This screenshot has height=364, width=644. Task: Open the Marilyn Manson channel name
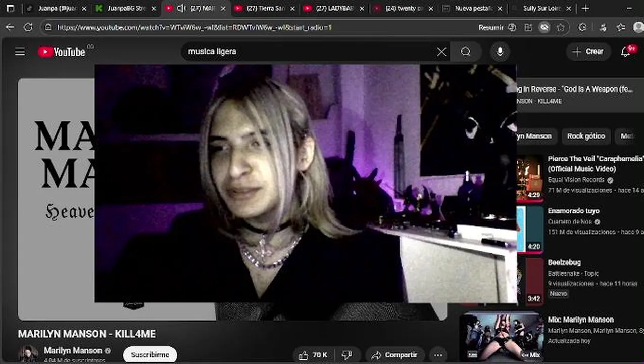tap(73, 350)
